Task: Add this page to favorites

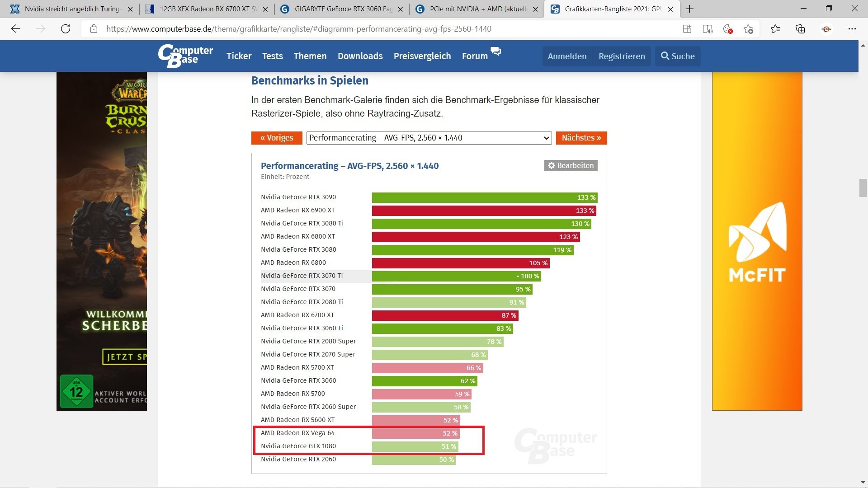Action: (748, 29)
